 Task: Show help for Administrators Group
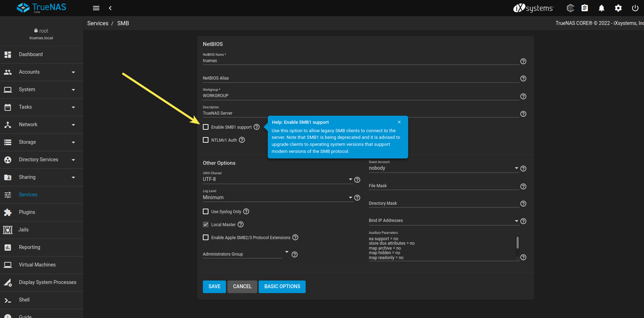coord(295,255)
